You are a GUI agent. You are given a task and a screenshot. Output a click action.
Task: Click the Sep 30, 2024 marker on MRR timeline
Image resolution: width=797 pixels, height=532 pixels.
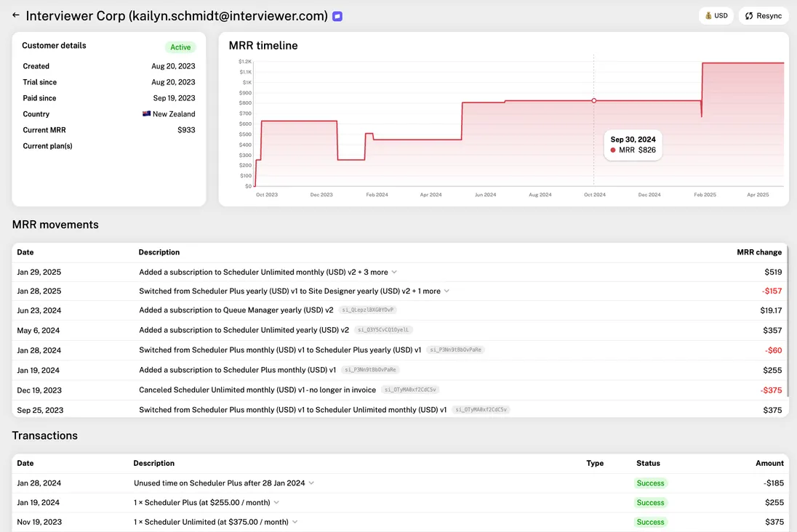593,101
